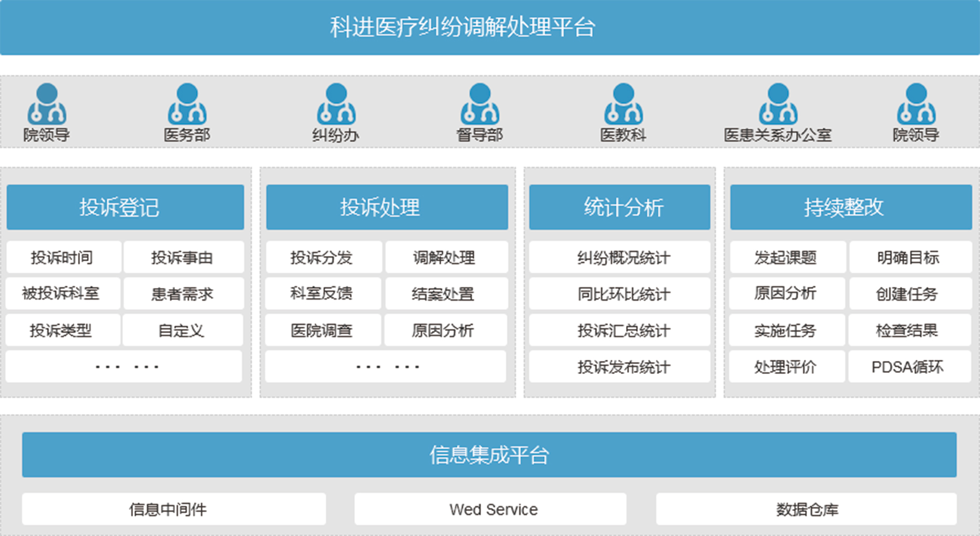Switch to the 统计分析 module header
The image size is (980, 536).
[619, 207]
